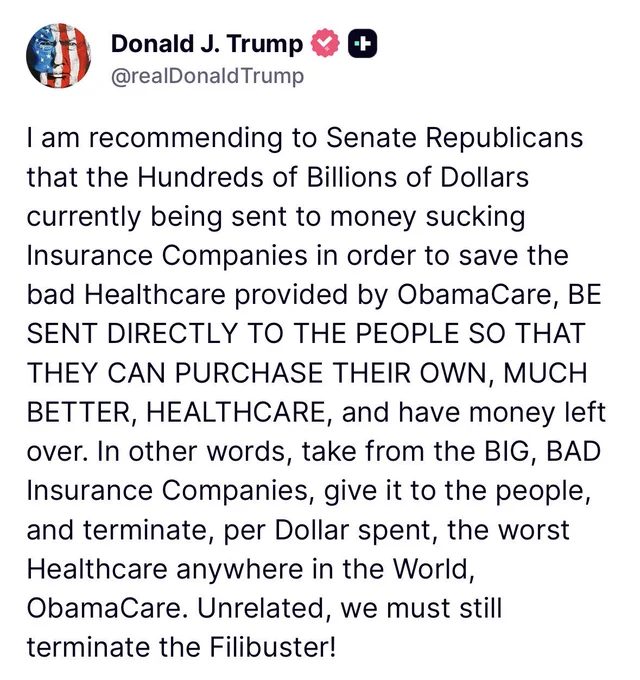
Task: Click the dark plus badge icon
Action: point(362,43)
